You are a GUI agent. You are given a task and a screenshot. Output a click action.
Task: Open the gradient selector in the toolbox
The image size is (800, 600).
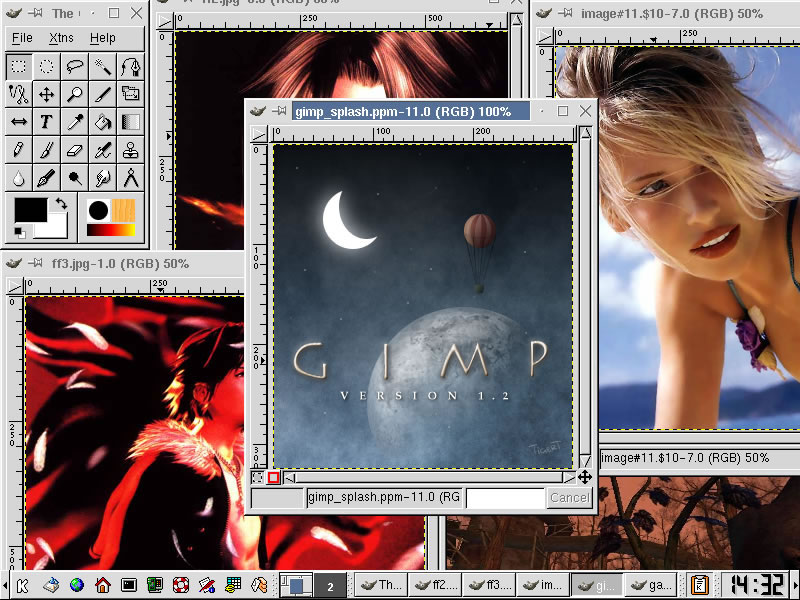[x=111, y=230]
